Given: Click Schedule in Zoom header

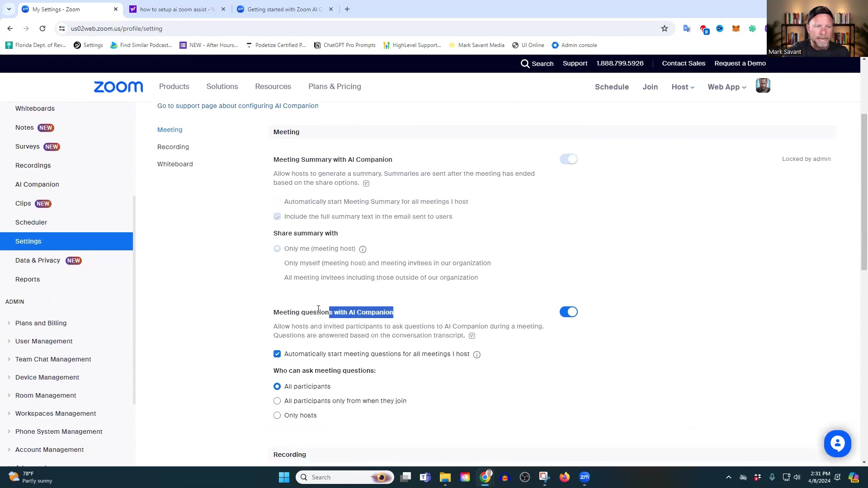Looking at the screenshot, I should point(612,87).
